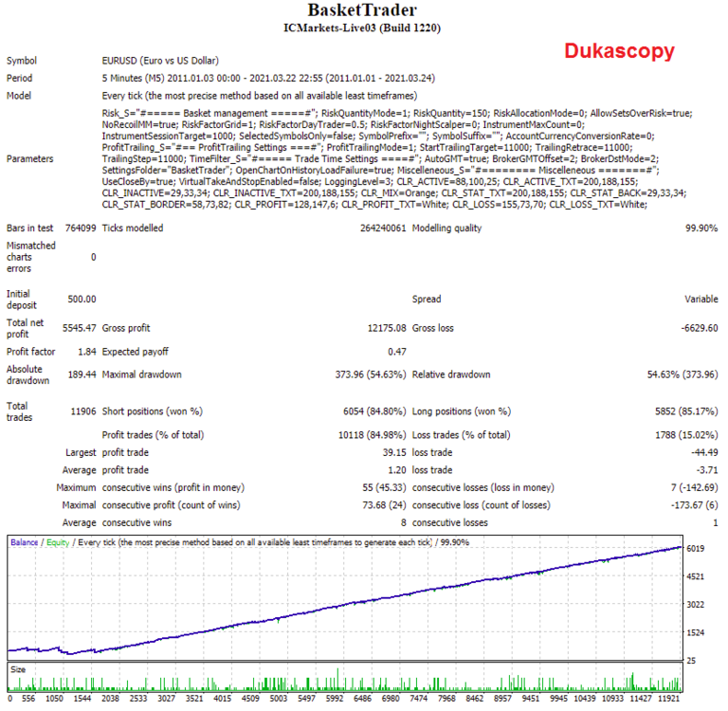Select Gross profit value 12175.08

(387, 328)
